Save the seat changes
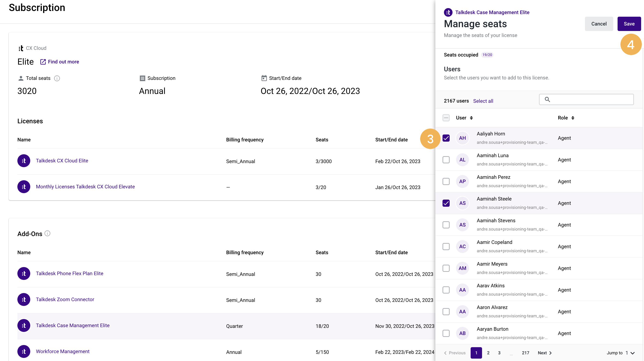The height and width of the screenshot is (361, 644). click(629, 24)
